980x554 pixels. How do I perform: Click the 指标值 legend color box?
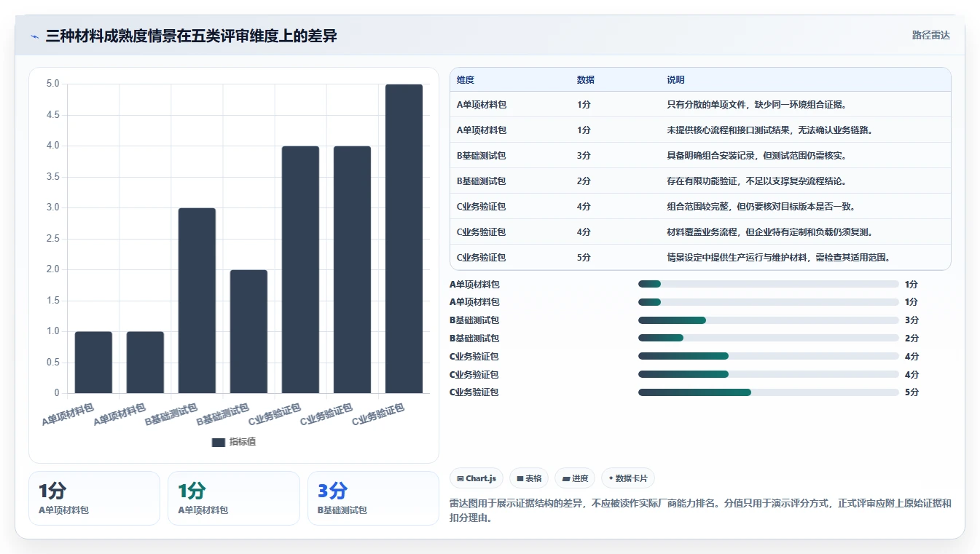(x=218, y=442)
